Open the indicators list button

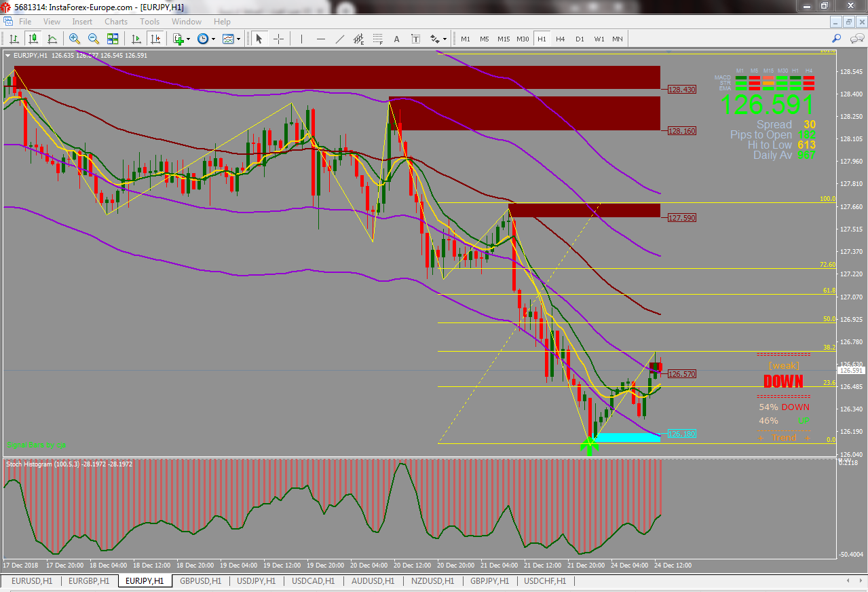[x=178, y=39]
